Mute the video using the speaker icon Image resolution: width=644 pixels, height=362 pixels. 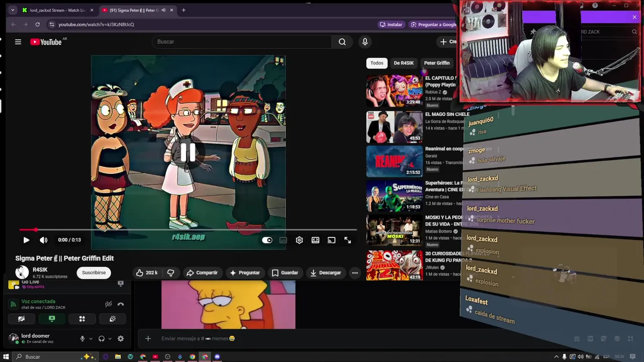[44, 240]
